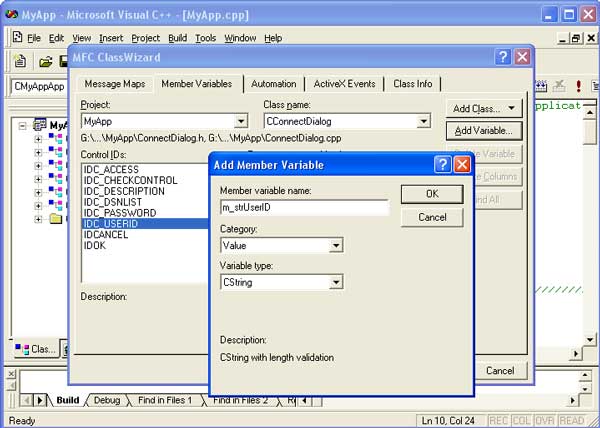The width and height of the screenshot is (600, 428).
Task: Open the File menu
Action: click(x=34, y=38)
